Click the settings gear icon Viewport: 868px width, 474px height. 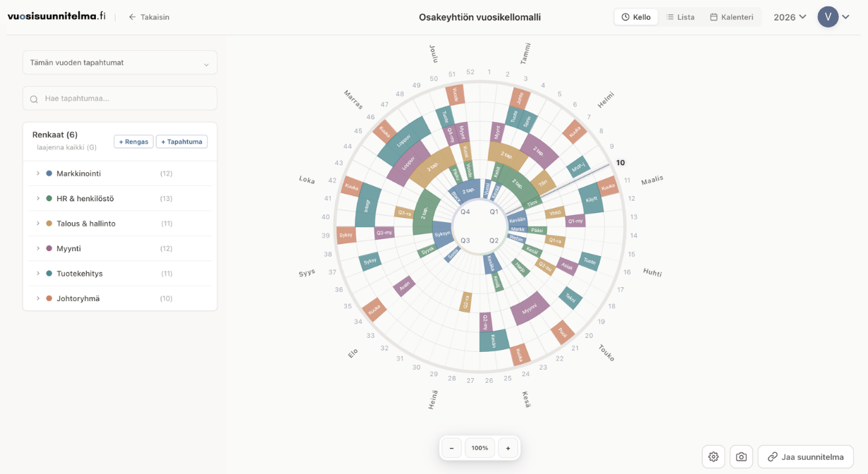point(714,457)
